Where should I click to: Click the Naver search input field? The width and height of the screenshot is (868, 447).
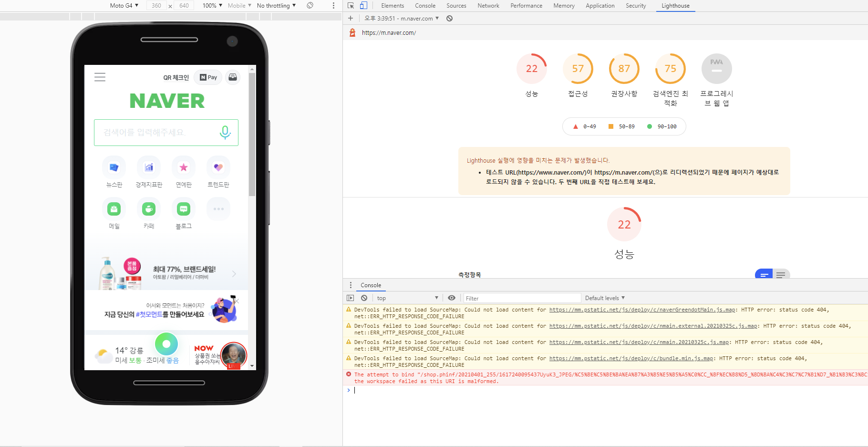166,132
